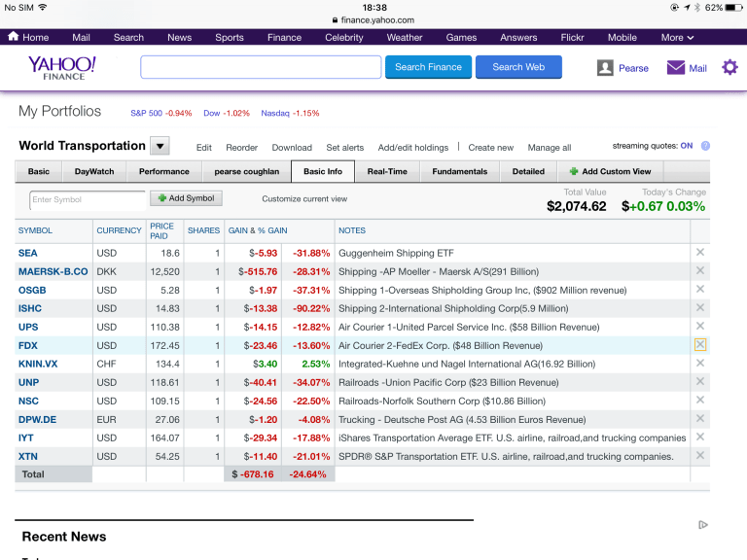Open the World Transportation portfolio dropdown
The image size is (747, 560).
pos(160,146)
